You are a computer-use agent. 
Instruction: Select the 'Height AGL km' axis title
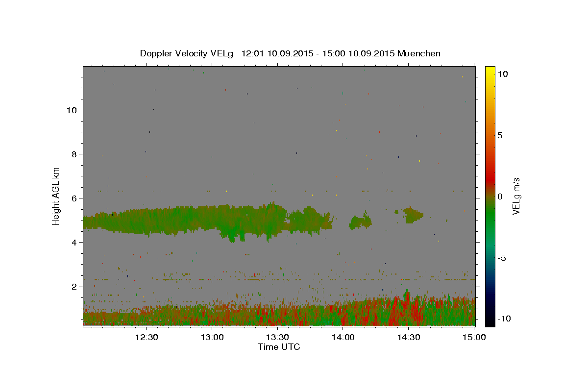coord(56,196)
